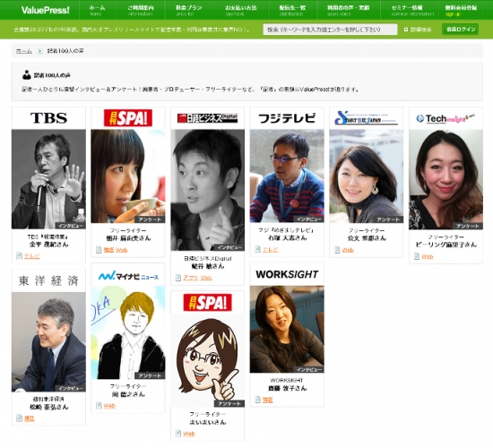Viewport: 493px width, 448px height.
Task: Open photo of woman drinking from cup
Action: 128,176
